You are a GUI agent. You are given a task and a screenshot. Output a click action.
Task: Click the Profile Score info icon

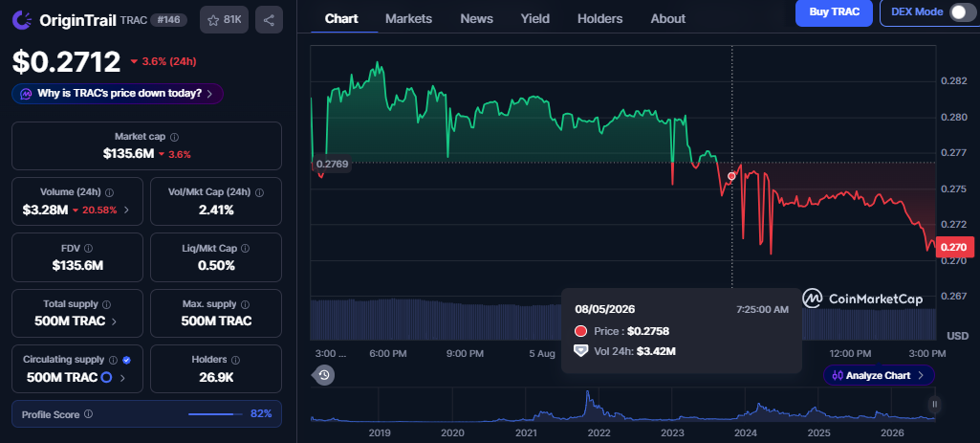[89, 414]
